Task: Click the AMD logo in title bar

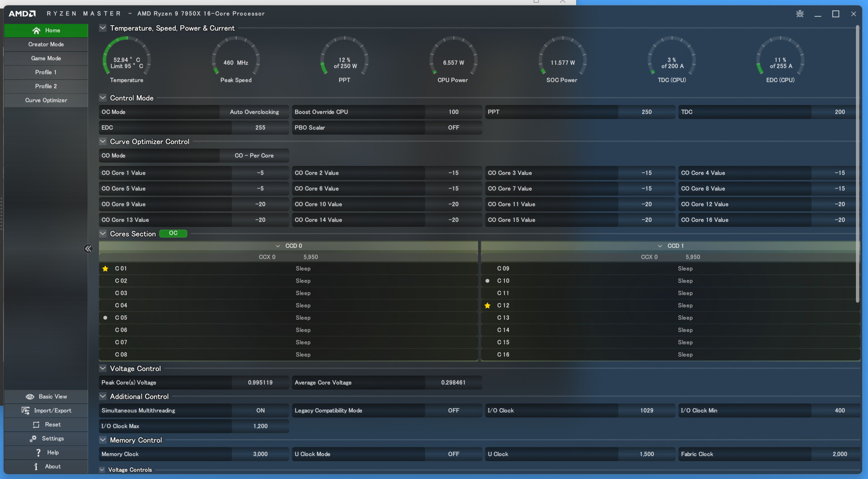Action: [22, 13]
